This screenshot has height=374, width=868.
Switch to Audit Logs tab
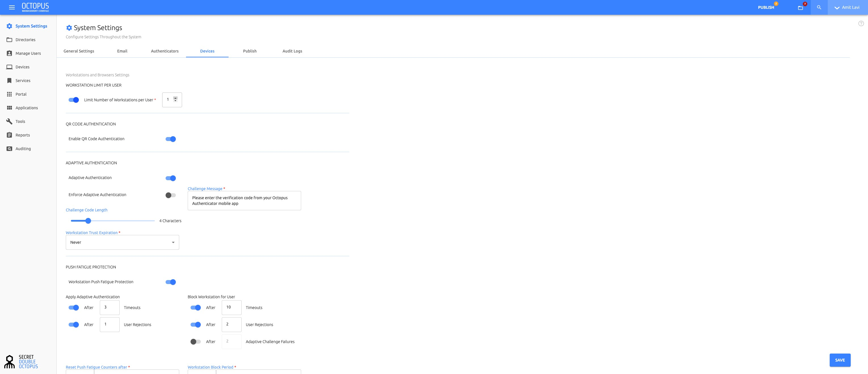(292, 51)
